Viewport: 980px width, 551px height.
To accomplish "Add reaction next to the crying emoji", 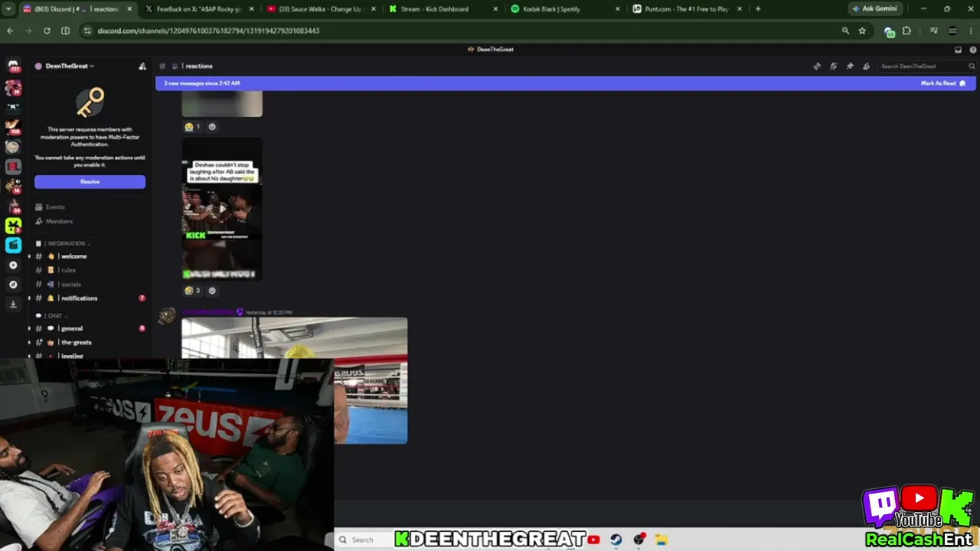I will pyautogui.click(x=212, y=127).
